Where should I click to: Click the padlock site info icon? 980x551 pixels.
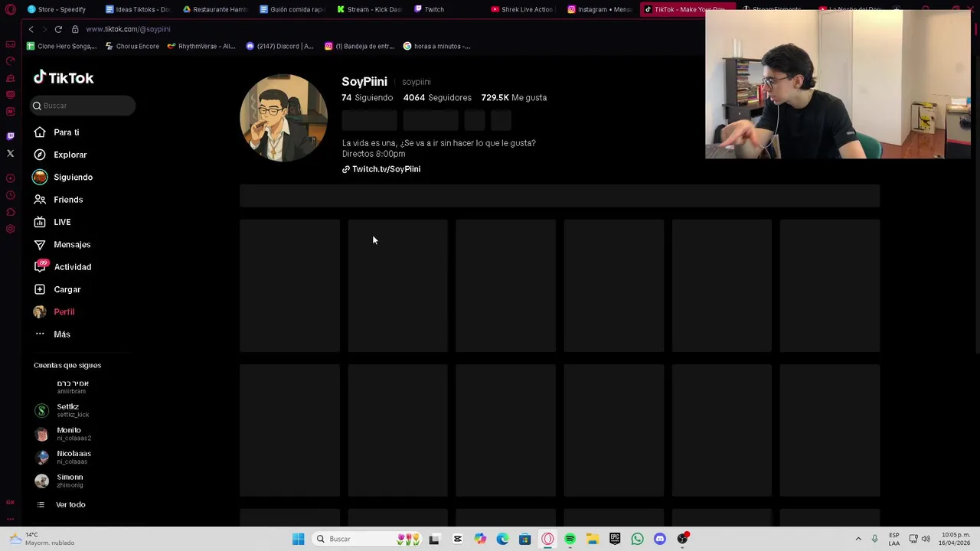pyautogui.click(x=75, y=29)
